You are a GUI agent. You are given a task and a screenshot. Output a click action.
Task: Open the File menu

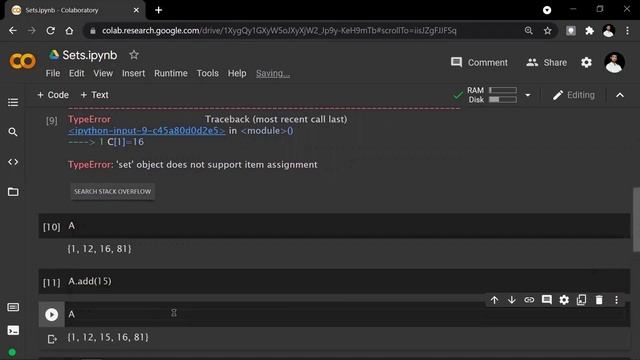53,73
